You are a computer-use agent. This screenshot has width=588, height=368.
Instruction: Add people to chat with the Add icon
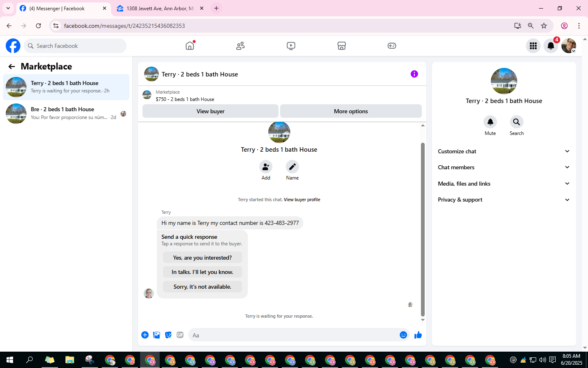[266, 167]
